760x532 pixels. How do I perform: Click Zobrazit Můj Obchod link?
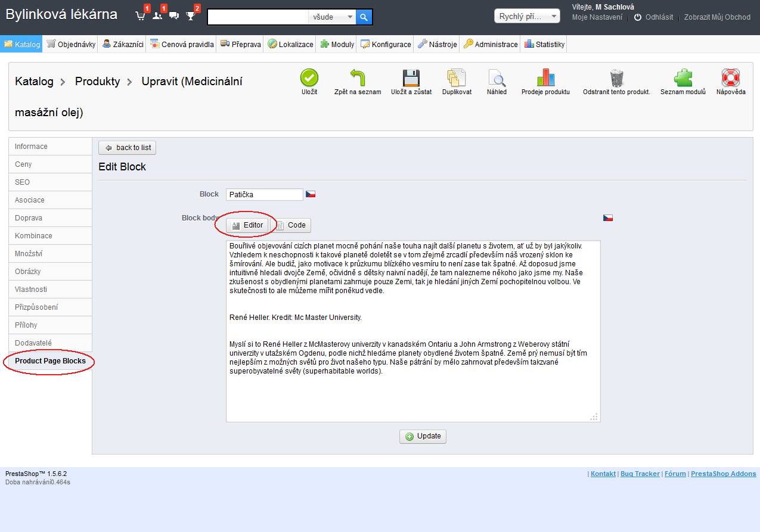click(717, 17)
